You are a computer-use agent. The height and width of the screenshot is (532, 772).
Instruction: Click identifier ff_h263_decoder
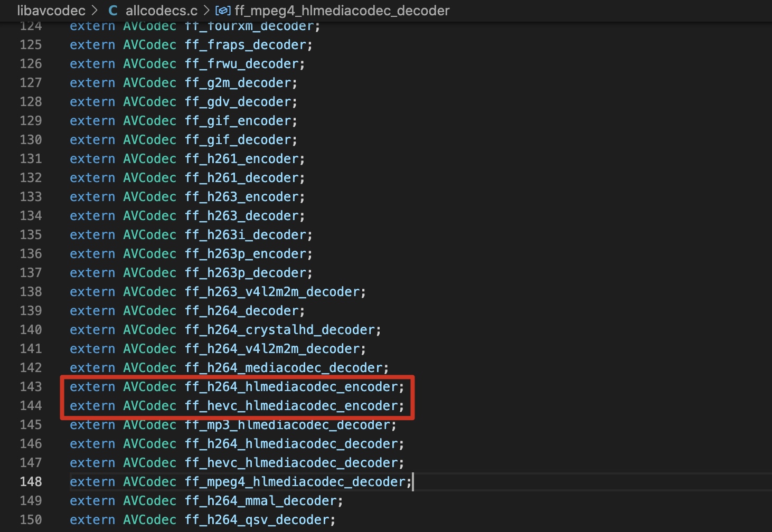pos(242,216)
